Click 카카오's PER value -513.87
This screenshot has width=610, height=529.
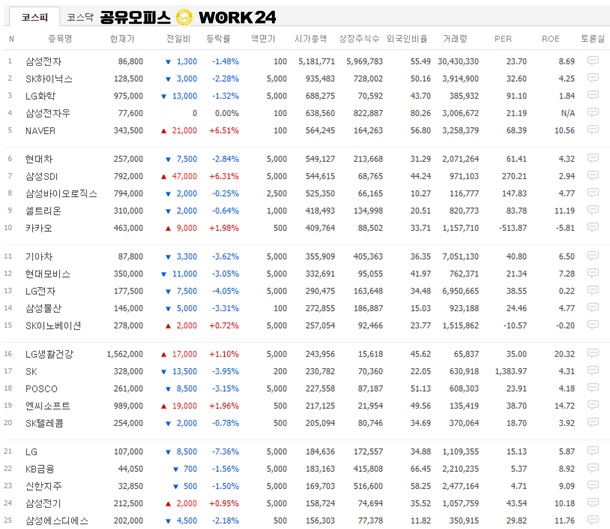(x=513, y=228)
